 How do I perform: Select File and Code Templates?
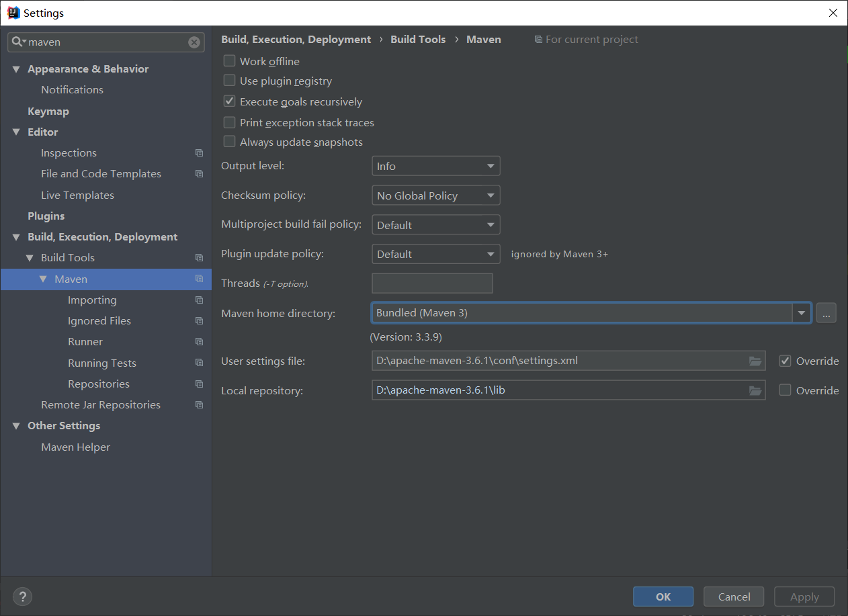101,174
